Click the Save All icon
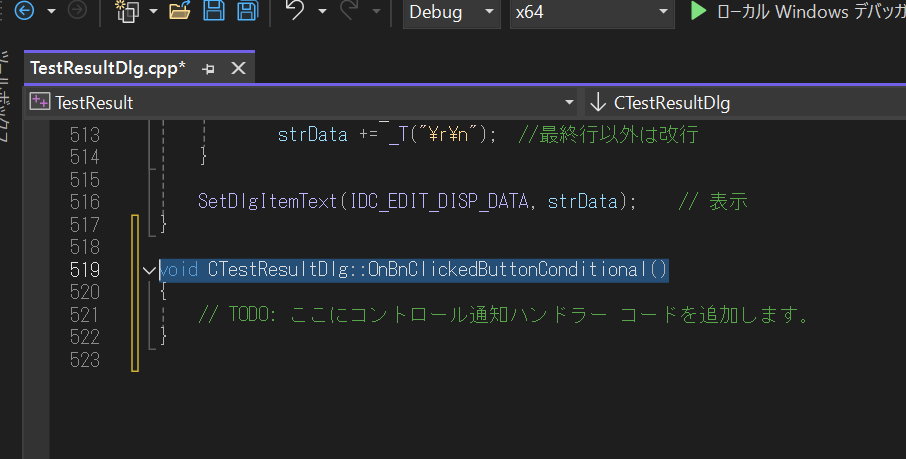Viewport: 906px width, 459px height. (x=247, y=12)
